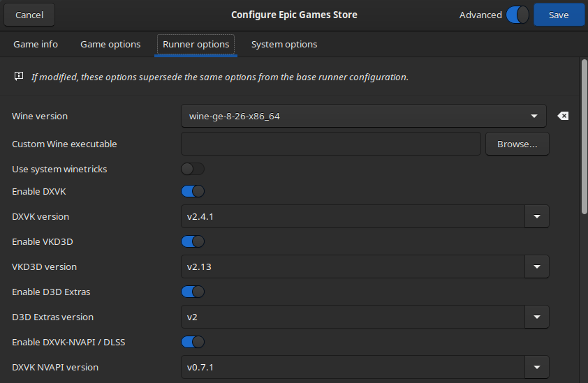Image resolution: width=588 pixels, height=383 pixels.
Task: Open D3D Extras version dropdown arrow
Action: [537, 317]
